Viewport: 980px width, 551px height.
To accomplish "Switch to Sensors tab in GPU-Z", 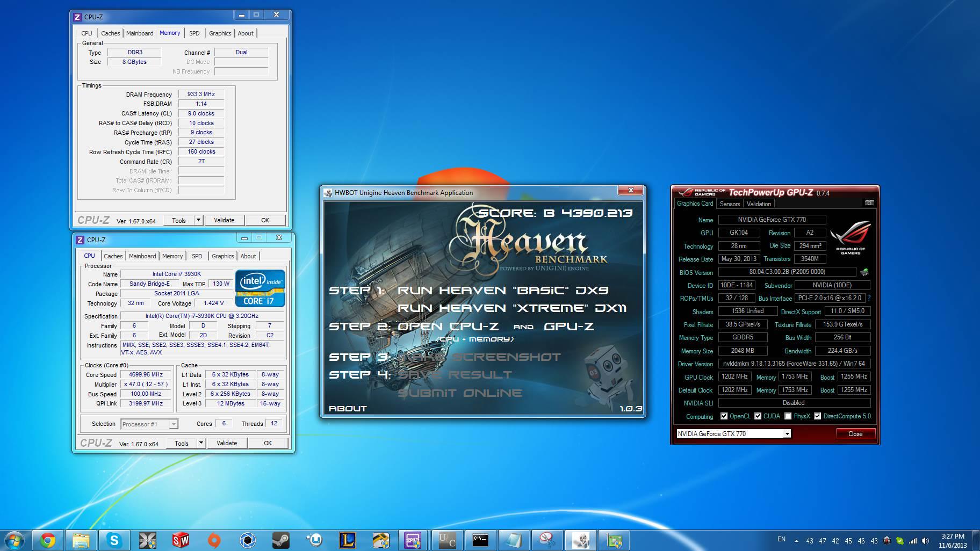I will (730, 204).
